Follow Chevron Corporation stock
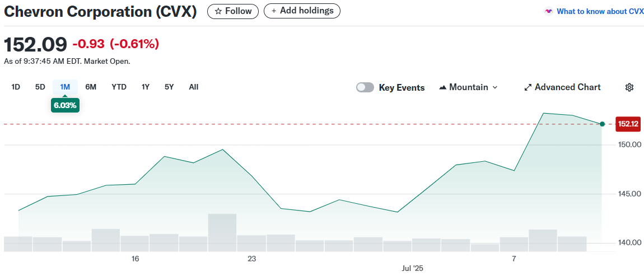The height and width of the screenshot is (276, 644). 233,11
